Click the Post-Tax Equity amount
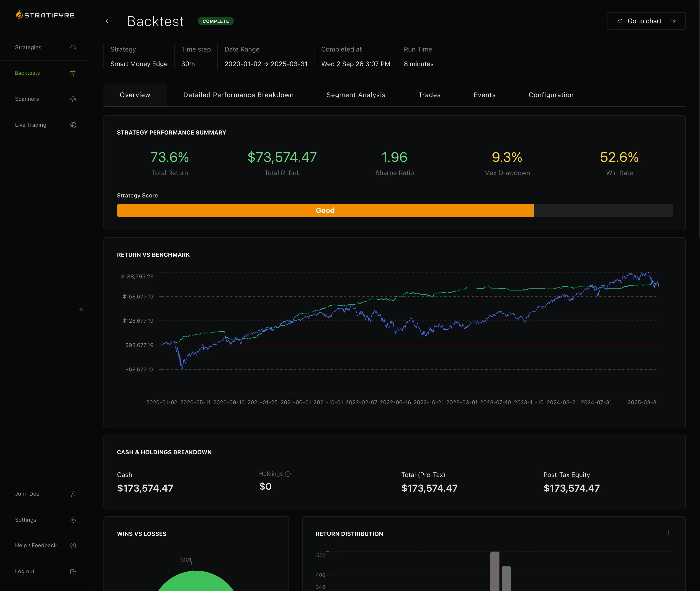This screenshot has height=591, width=700. [571, 488]
